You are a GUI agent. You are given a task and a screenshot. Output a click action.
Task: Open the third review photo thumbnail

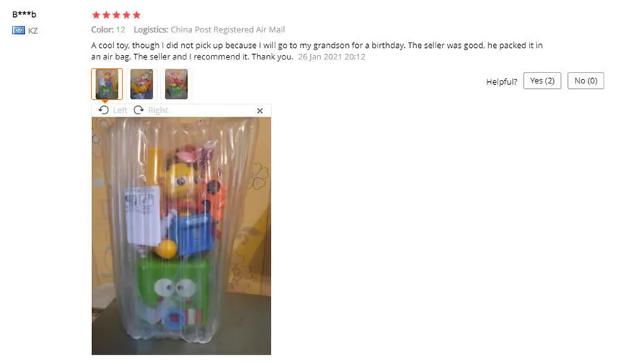(x=176, y=84)
